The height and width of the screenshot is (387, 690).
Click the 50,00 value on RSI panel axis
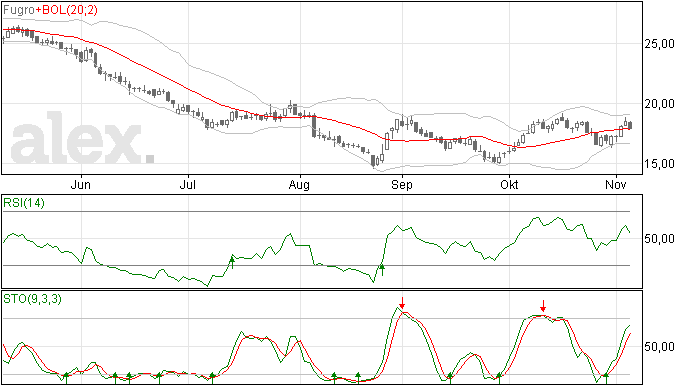pyautogui.click(x=659, y=239)
